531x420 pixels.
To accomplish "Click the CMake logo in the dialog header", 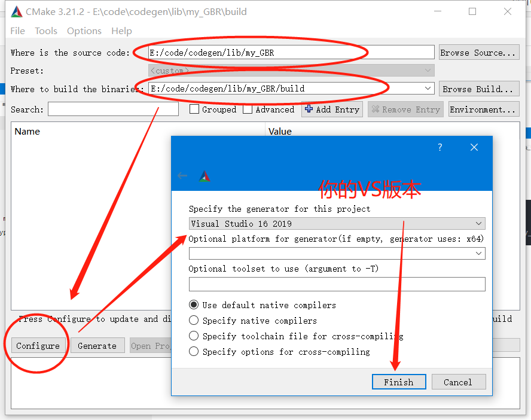I will (x=204, y=175).
